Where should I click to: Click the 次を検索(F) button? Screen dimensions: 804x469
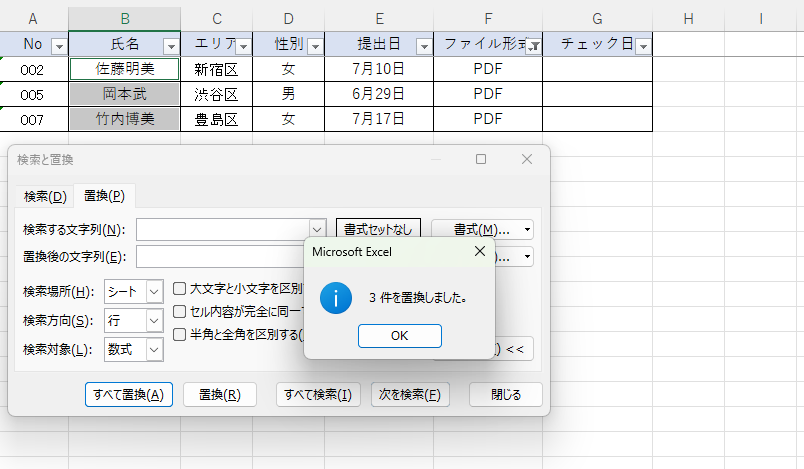click(410, 395)
